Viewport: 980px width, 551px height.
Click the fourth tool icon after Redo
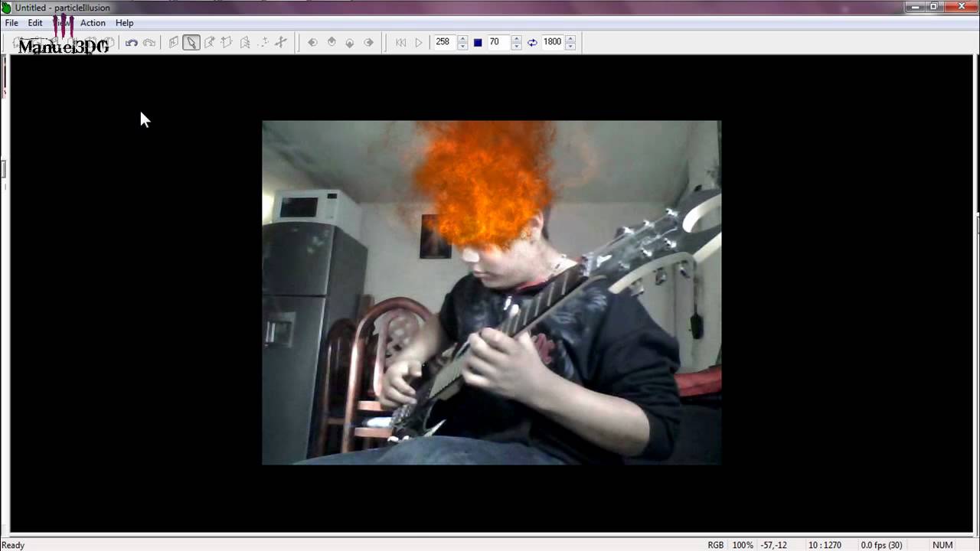(x=227, y=43)
